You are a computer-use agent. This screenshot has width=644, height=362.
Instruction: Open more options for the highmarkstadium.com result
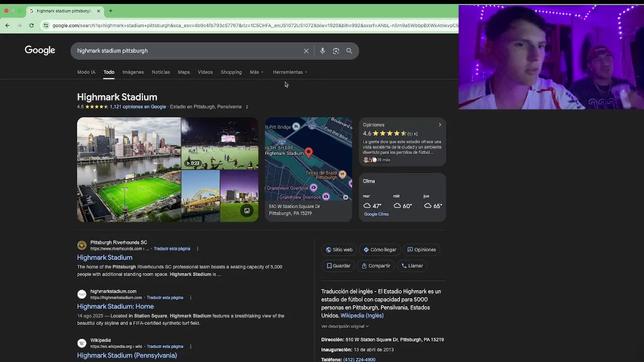[190, 298]
